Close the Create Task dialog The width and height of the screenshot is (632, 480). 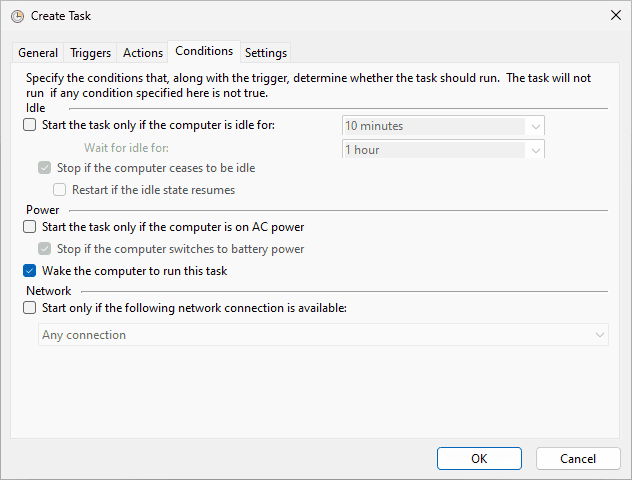(x=614, y=16)
